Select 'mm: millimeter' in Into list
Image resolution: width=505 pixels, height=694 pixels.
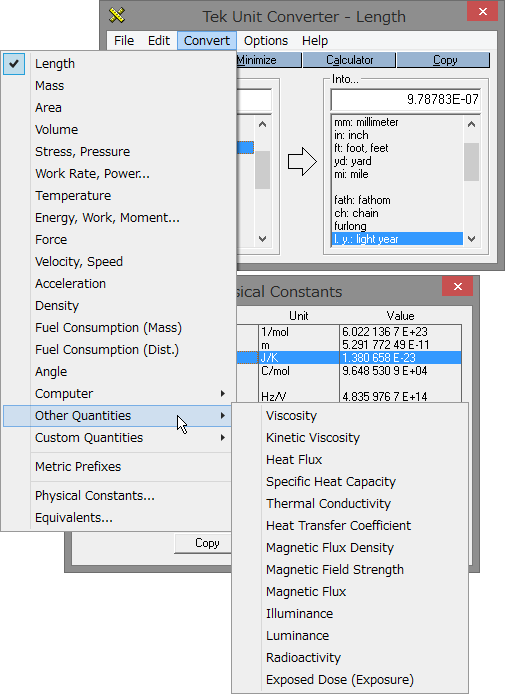tap(397, 122)
